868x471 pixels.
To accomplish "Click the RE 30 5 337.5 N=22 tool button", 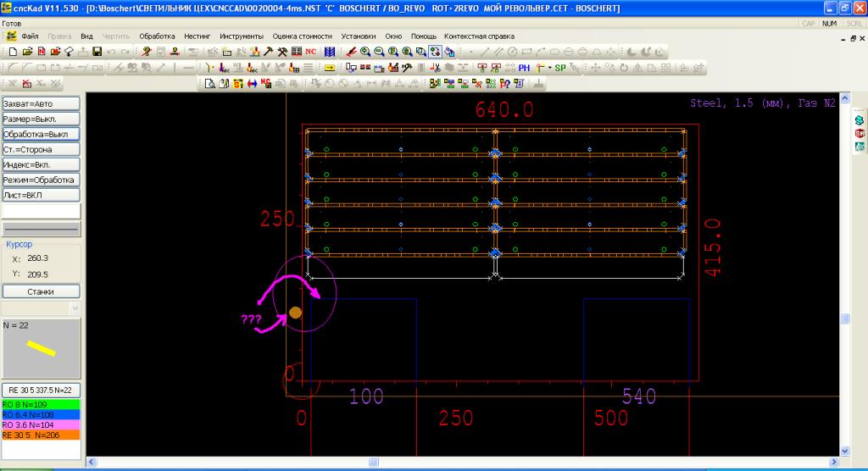I will (x=41, y=391).
